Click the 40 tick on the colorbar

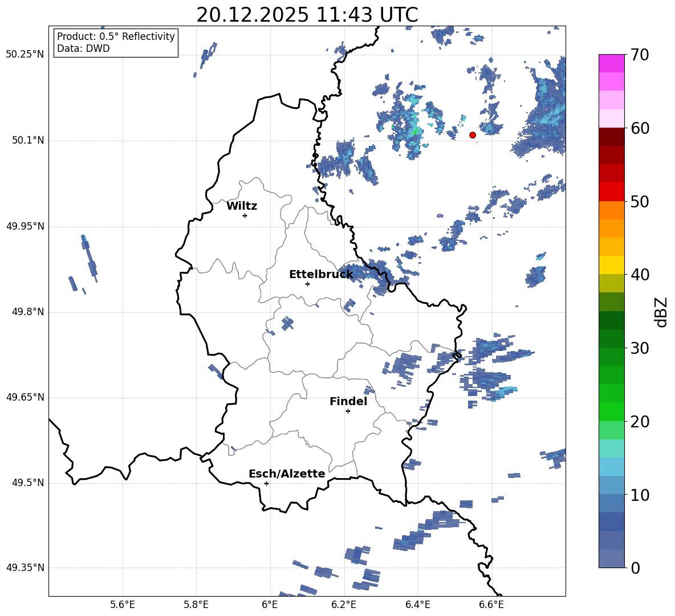[x=640, y=275]
